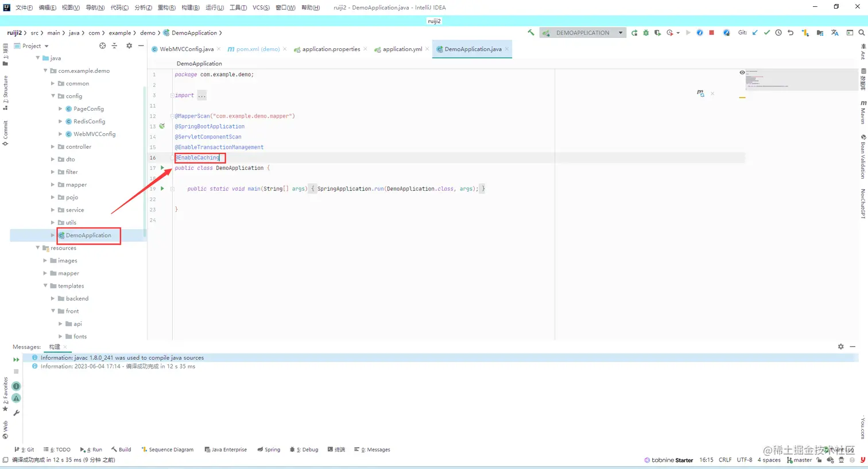
Task: Collapse the templates folder
Action: coord(45,286)
